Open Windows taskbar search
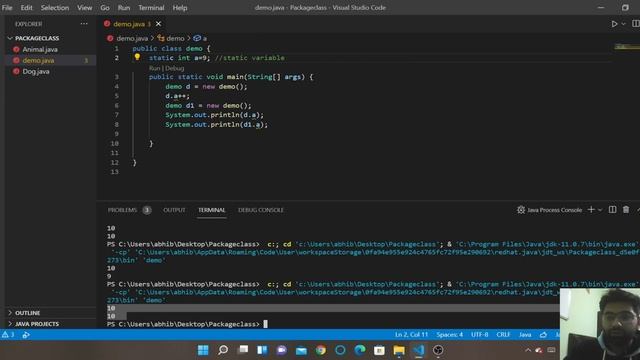Image resolution: width=640 pixels, height=360 pixels. coord(222,350)
